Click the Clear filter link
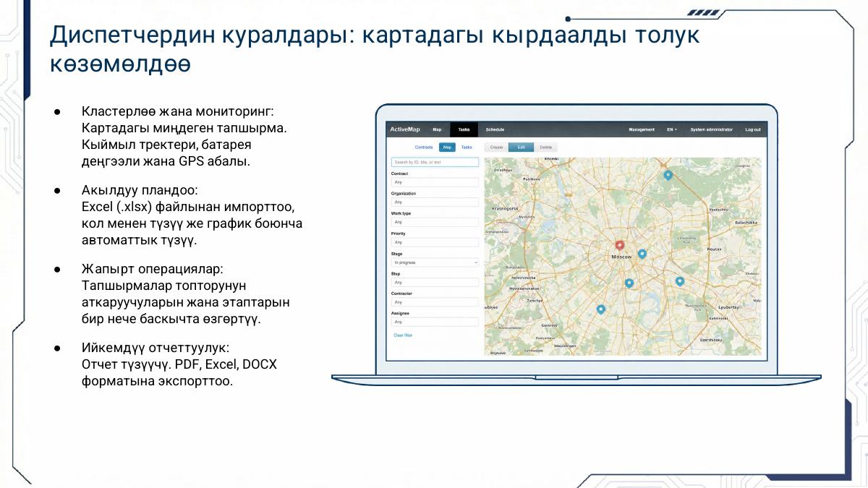The width and height of the screenshot is (868, 488). (x=403, y=335)
